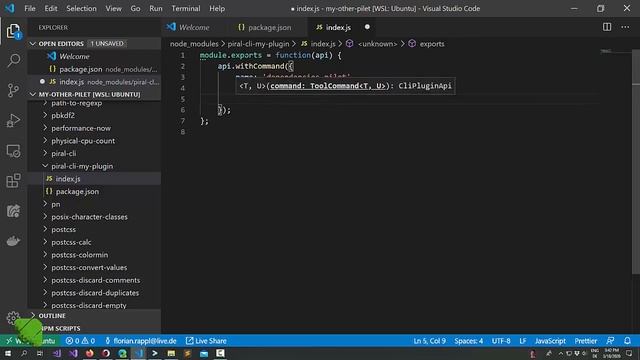The height and width of the screenshot is (360, 640).
Task: Open Run and Debug view icon
Action: [13, 121]
